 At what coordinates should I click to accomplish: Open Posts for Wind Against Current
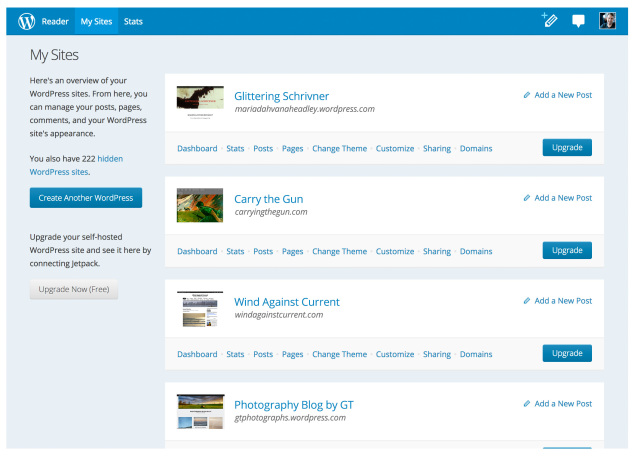[263, 354]
